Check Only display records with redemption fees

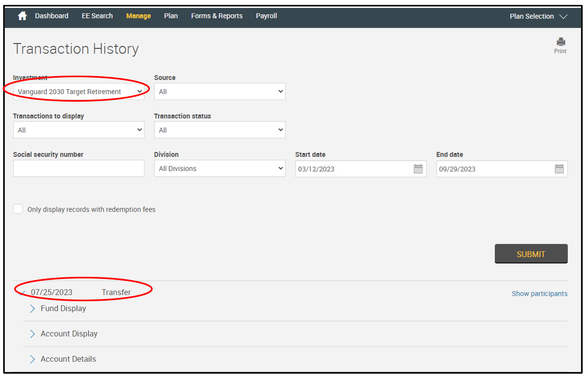(18, 209)
